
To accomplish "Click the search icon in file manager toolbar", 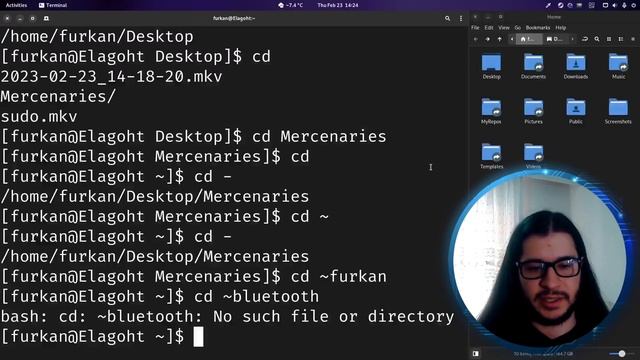I will [x=597, y=39].
